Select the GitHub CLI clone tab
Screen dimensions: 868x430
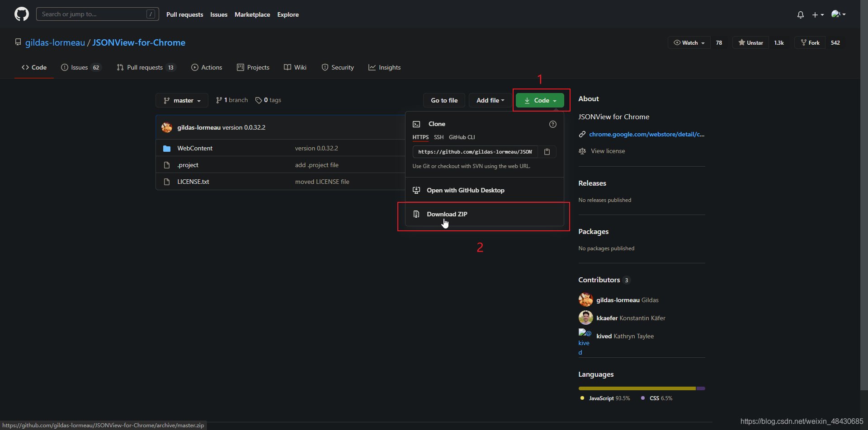(x=462, y=137)
